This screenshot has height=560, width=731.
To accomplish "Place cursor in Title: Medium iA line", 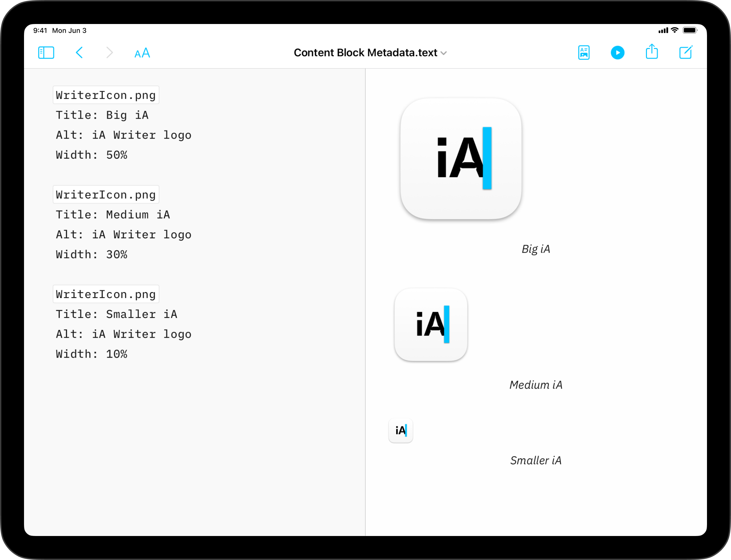I will (113, 215).
